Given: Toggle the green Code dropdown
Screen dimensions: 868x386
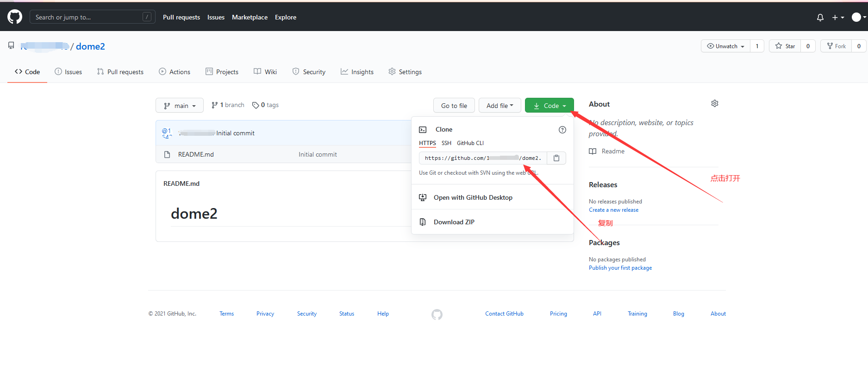Looking at the screenshot, I should (x=550, y=106).
